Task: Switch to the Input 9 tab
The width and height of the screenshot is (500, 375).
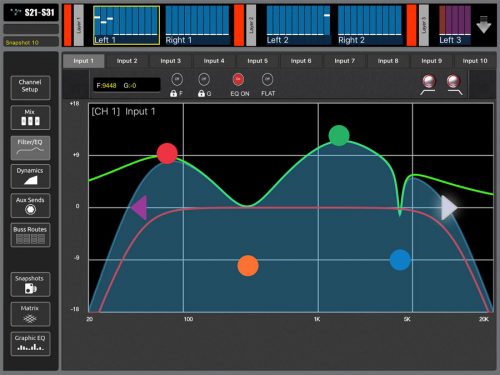Action: [x=432, y=61]
